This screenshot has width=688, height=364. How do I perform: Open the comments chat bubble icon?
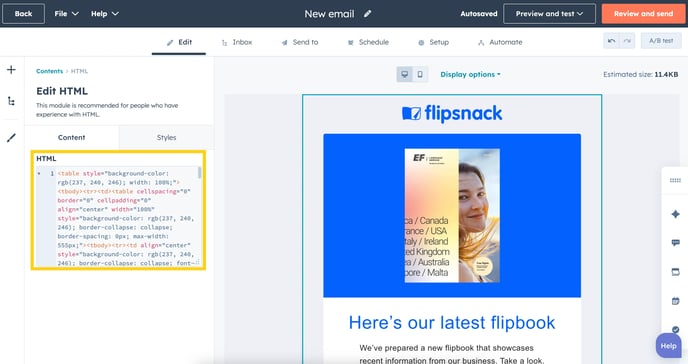pyautogui.click(x=675, y=243)
